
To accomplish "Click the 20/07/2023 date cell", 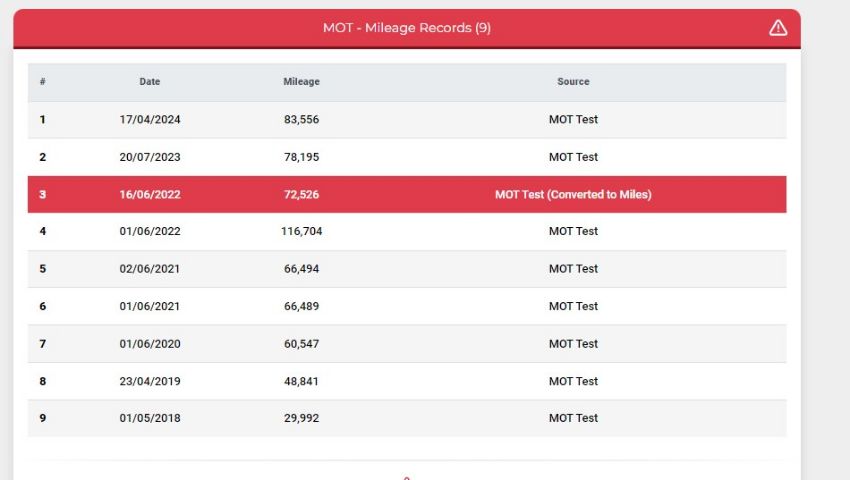I will click(x=150, y=157).
